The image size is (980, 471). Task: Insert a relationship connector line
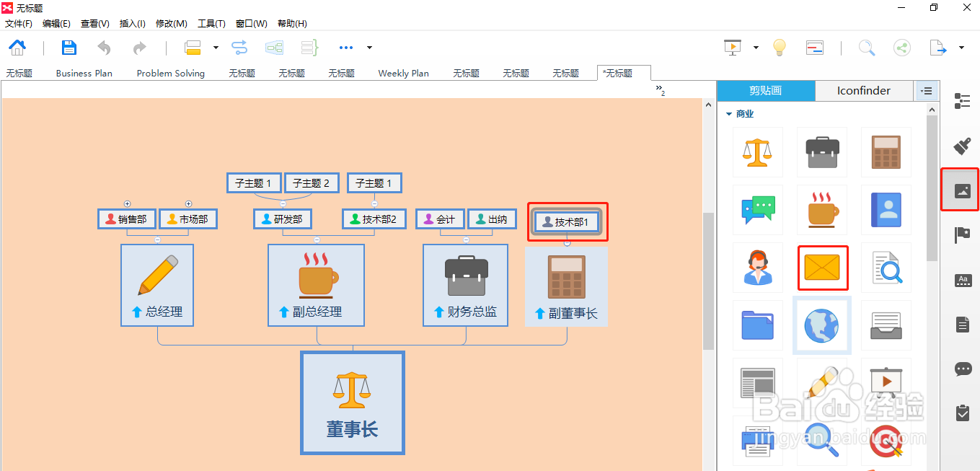click(239, 47)
